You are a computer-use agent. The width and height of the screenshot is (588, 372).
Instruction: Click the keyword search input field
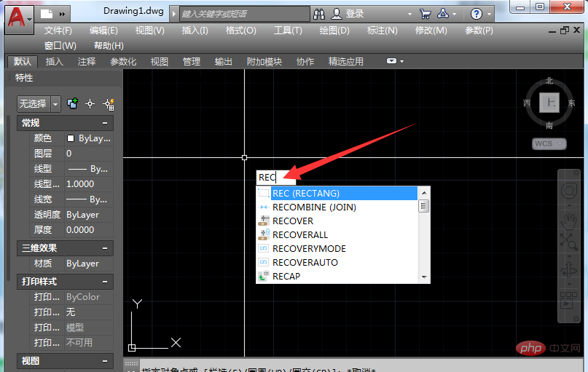pos(245,15)
